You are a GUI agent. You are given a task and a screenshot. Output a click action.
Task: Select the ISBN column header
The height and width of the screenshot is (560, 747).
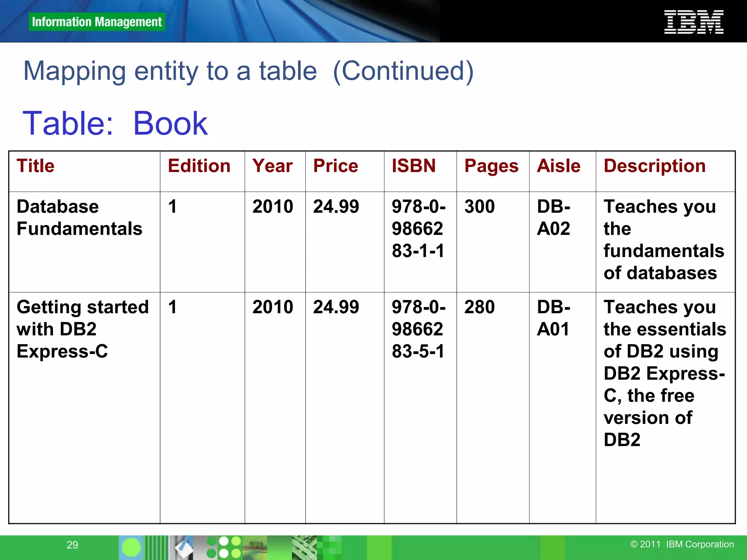pos(414,166)
